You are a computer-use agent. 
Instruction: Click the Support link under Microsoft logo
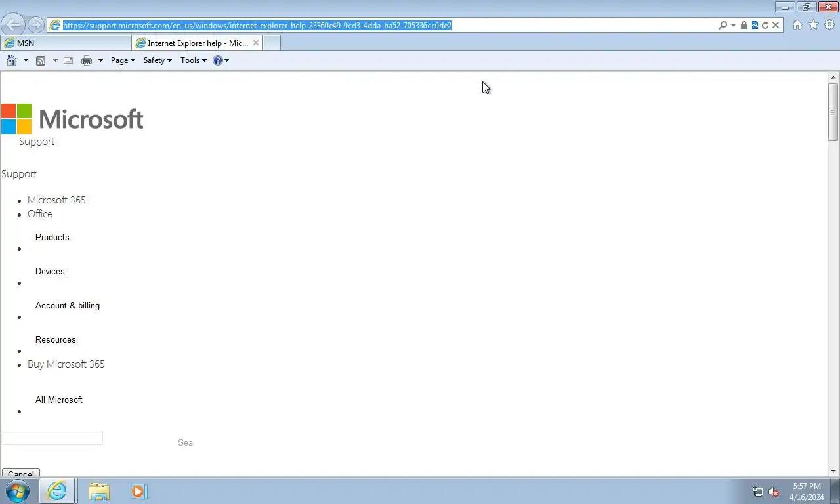click(x=37, y=142)
